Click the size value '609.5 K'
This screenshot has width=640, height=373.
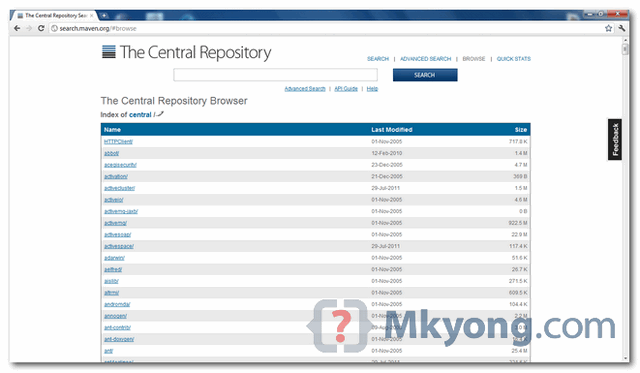pos(518,293)
